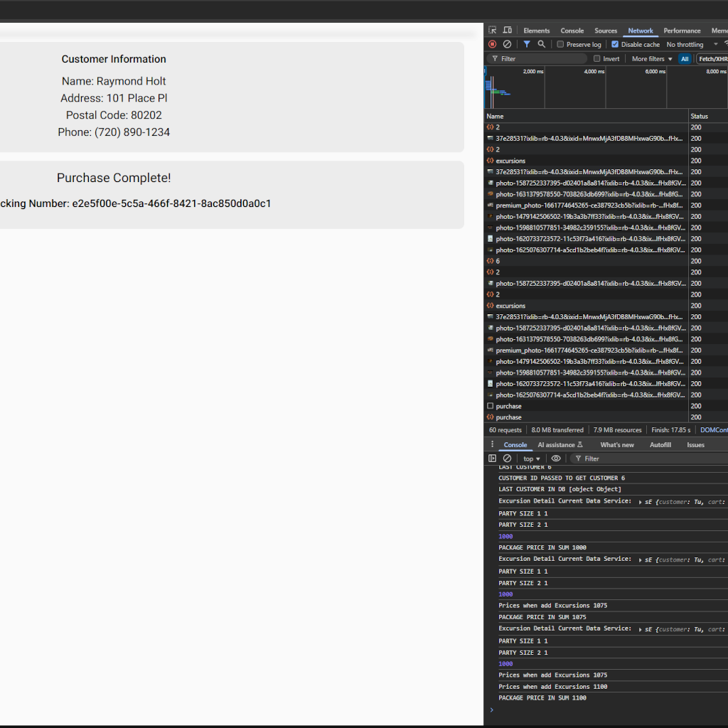The height and width of the screenshot is (728, 728).
Task: Sort requests by the Status column header
Action: (x=708, y=116)
